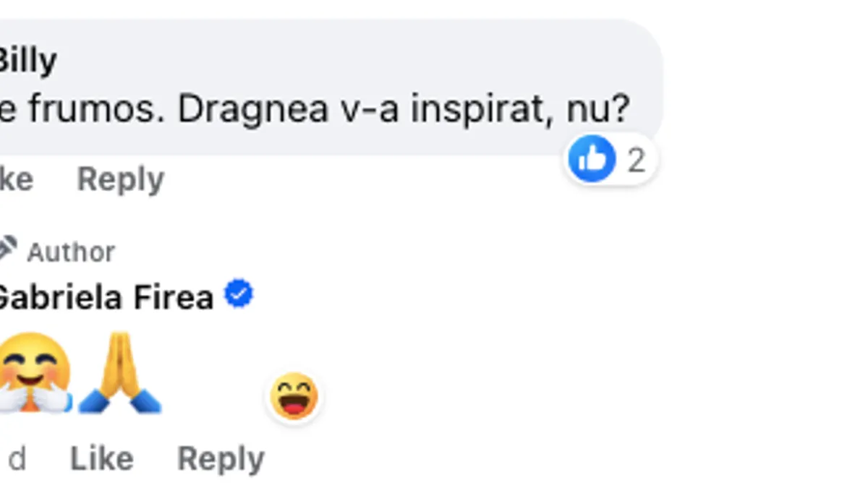Click the timestamp before Like on Gabriela's comment

[x=16, y=458]
